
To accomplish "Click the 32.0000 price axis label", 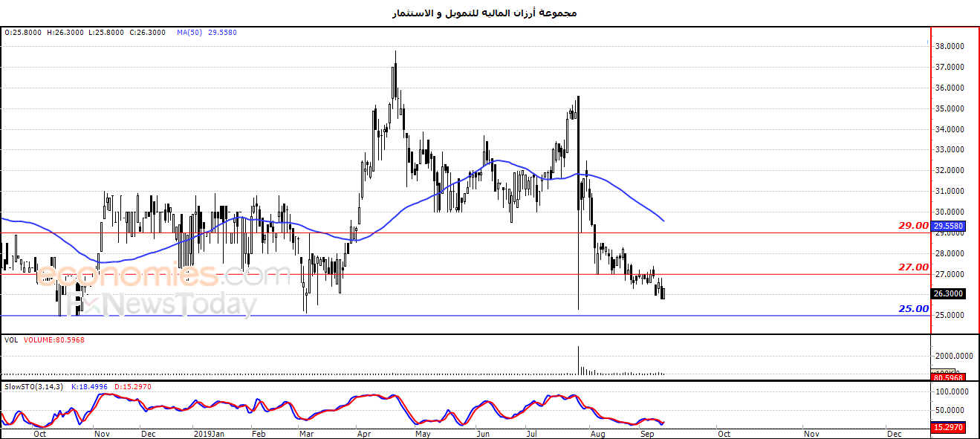I will click(950, 170).
